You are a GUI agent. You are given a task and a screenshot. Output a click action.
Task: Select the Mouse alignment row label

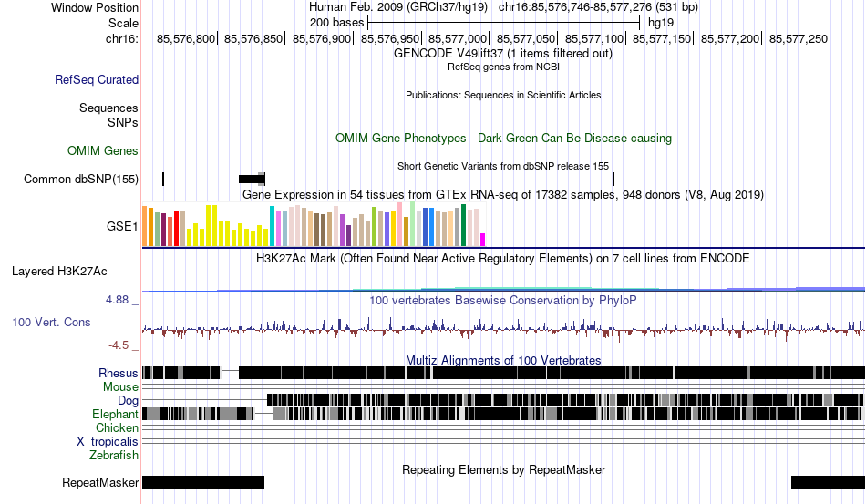[120, 387]
